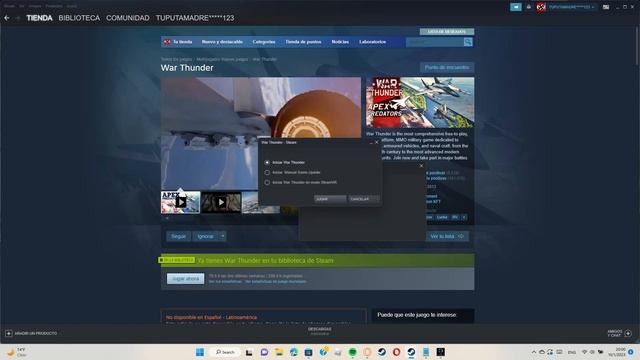Screen dimensions: 640x360
Task: Switch to the BIBLIOTECA tab
Action: click(x=79, y=18)
